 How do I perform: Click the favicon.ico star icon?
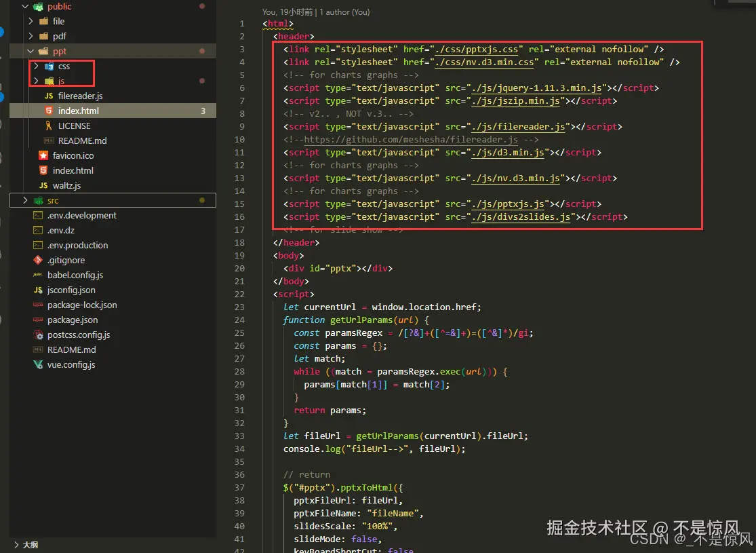coord(43,155)
